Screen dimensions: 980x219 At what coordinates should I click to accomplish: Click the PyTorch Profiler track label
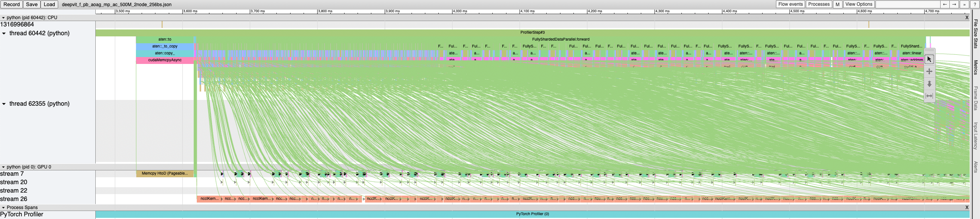coord(21,214)
